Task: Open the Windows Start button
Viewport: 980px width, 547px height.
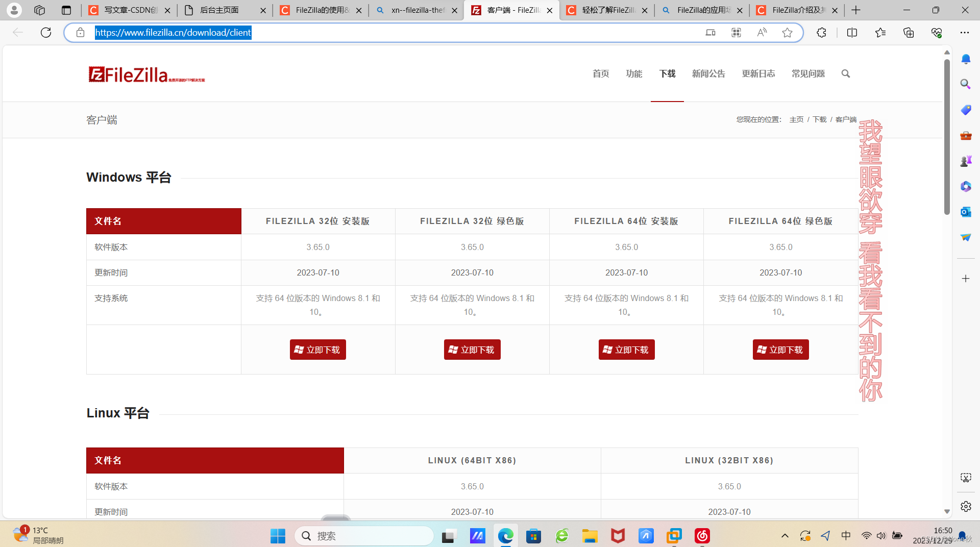Action: [278, 536]
